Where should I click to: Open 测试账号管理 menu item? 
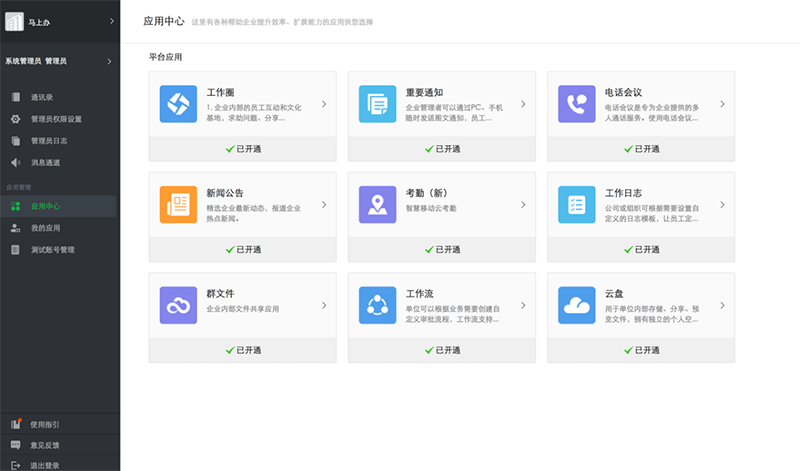[53, 250]
